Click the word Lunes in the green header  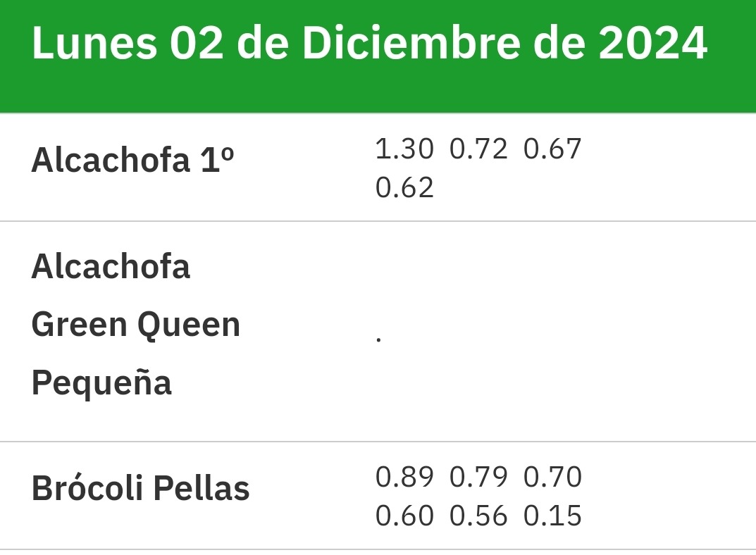pos(94,42)
